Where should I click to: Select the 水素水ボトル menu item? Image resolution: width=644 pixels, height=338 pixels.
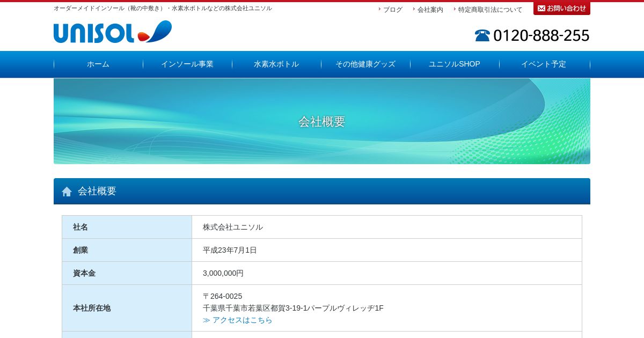pyautogui.click(x=276, y=64)
